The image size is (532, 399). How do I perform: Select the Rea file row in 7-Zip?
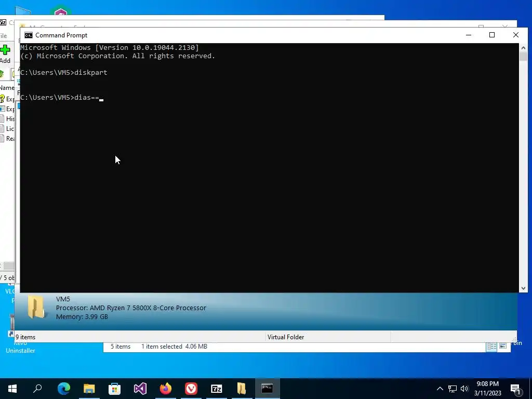pos(7,138)
